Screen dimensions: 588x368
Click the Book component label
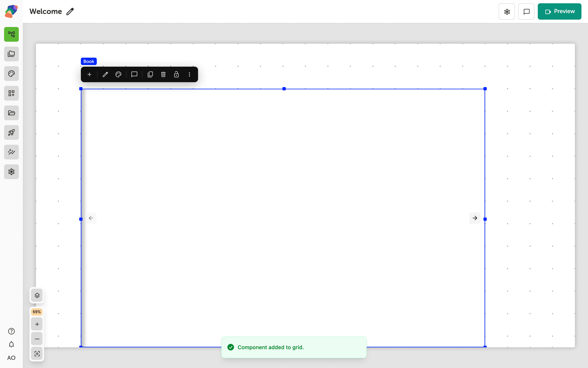point(89,61)
